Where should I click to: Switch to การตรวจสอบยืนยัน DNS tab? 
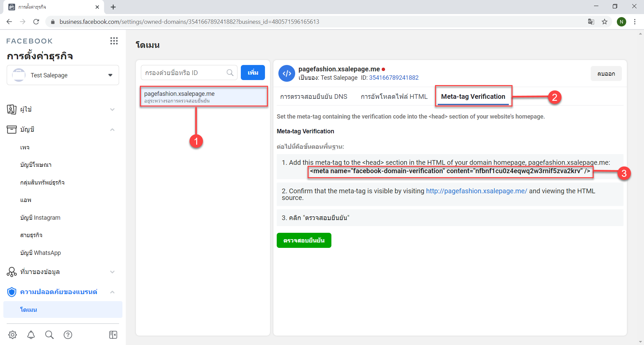coord(314,96)
